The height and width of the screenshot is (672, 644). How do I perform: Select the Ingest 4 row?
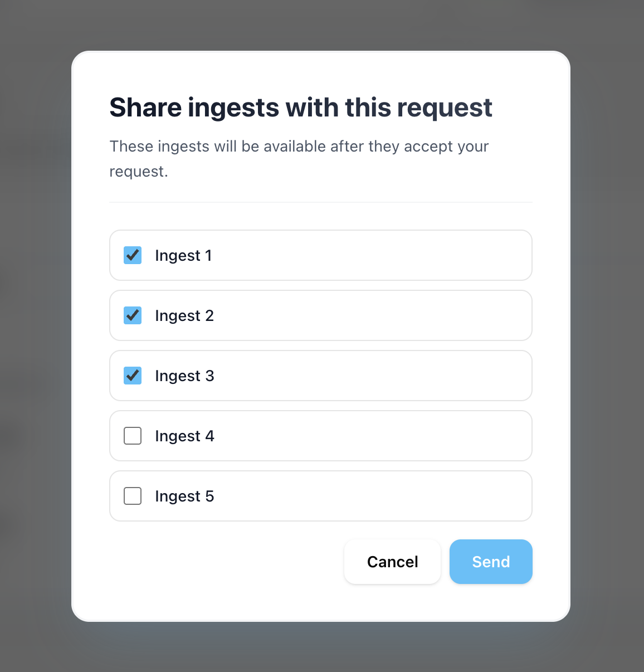[x=321, y=436]
